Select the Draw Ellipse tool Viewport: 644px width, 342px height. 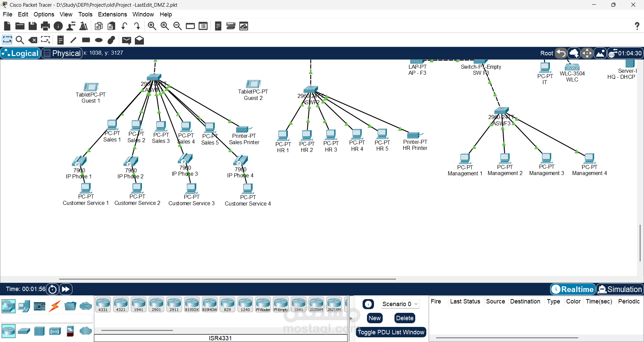coord(99,40)
